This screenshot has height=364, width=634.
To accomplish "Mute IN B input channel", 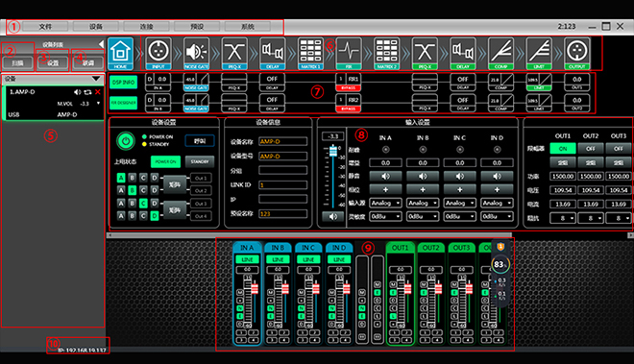I will [423, 177].
